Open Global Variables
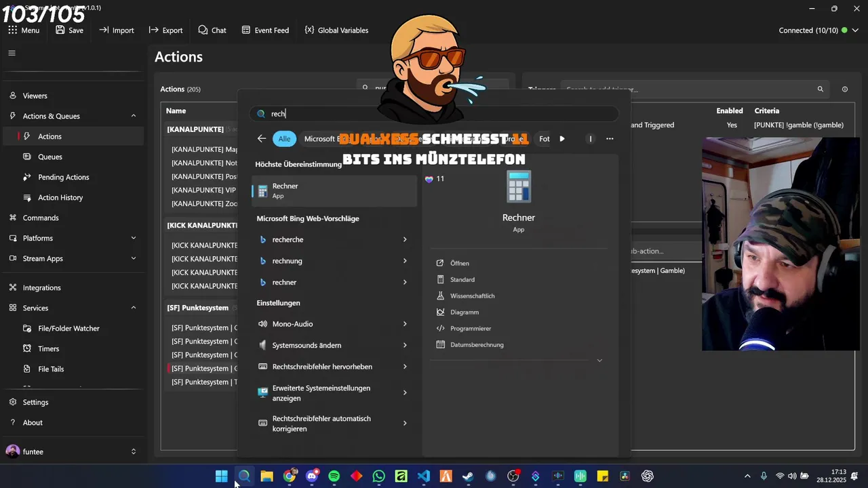This screenshot has width=868, height=488. (x=336, y=30)
